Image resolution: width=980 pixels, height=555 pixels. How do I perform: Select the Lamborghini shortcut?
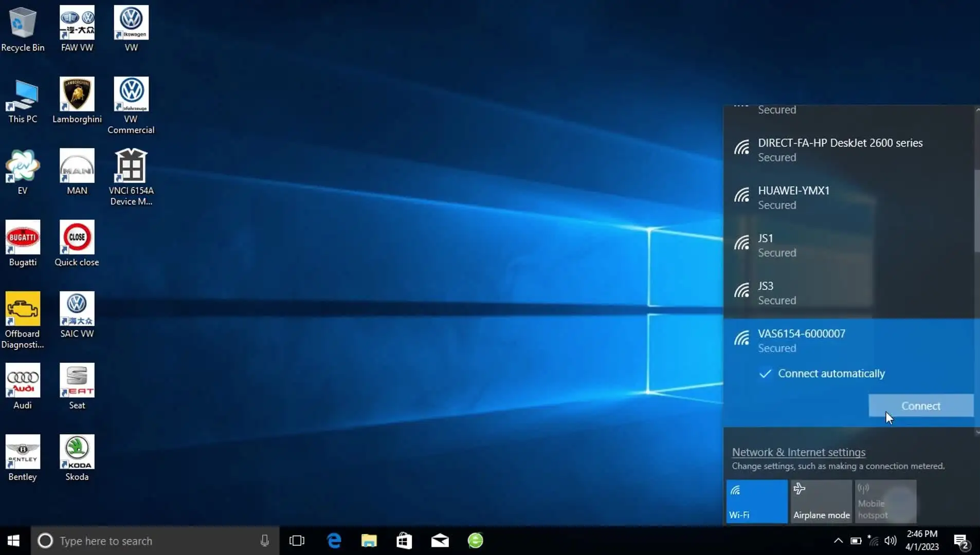coord(77,101)
